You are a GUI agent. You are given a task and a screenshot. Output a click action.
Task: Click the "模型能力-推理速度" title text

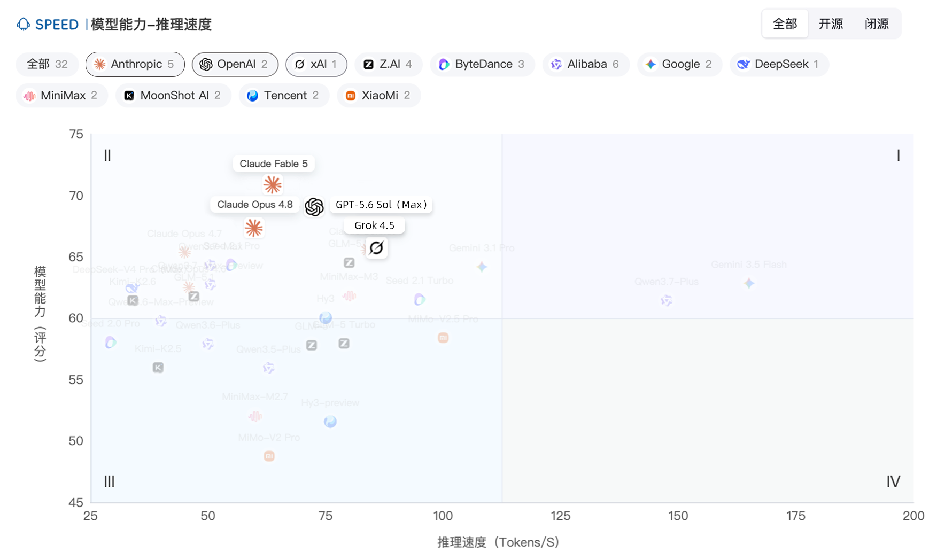coord(151,25)
